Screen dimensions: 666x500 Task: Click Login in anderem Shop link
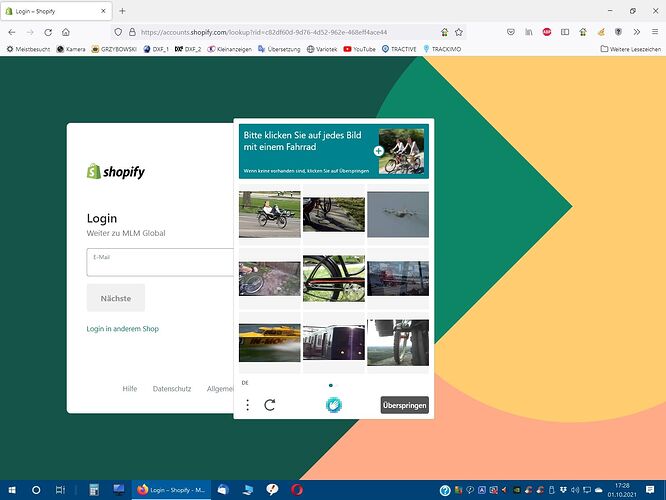click(123, 329)
